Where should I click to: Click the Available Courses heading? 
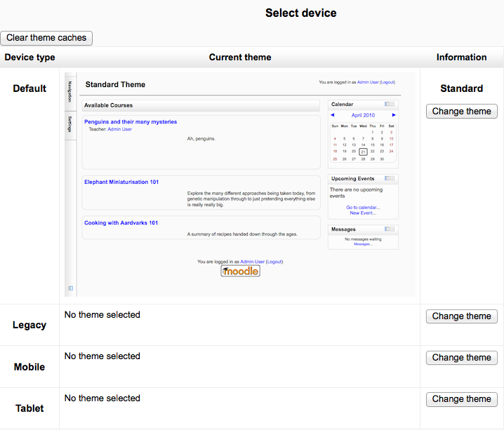click(108, 105)
